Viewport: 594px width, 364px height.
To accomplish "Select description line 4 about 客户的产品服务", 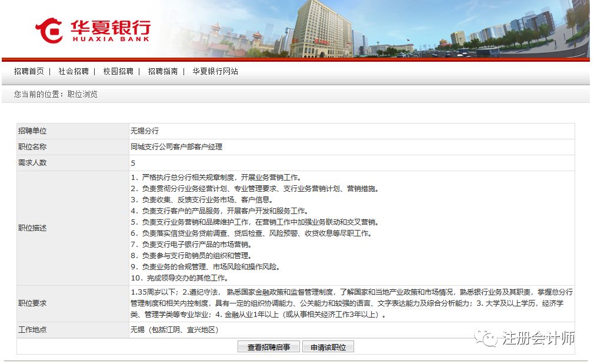I will 220,211.
